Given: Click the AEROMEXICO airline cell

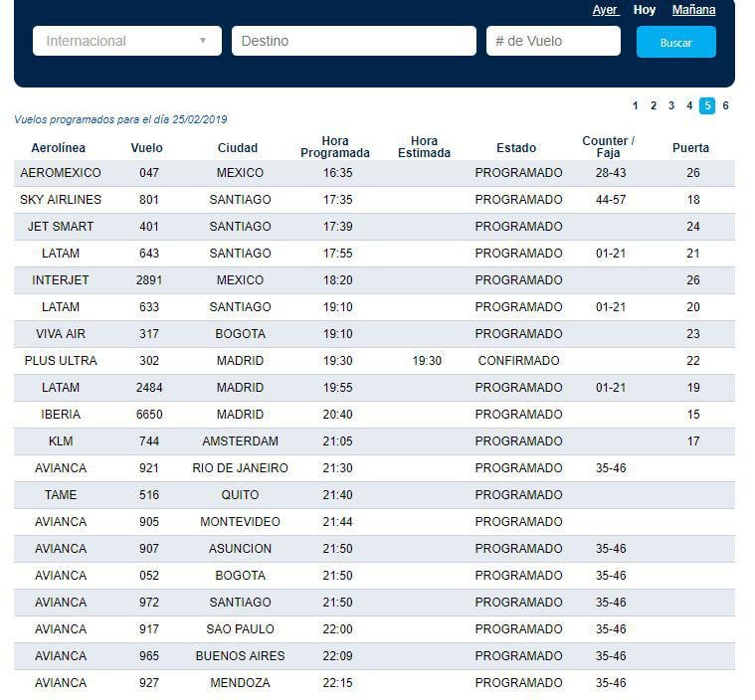Looking at the screenshot, I should pos(61,173).
